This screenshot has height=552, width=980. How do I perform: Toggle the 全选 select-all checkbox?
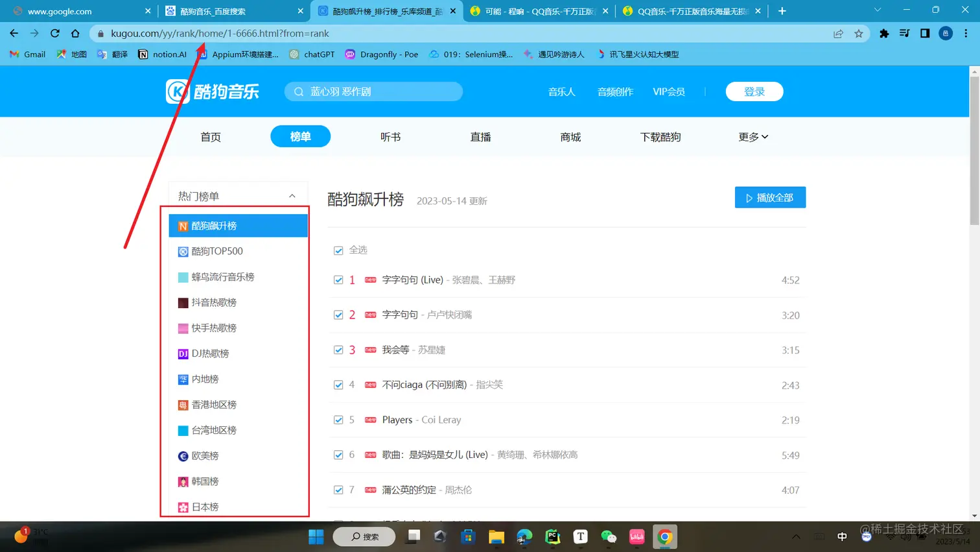click(x=338, y=250)
